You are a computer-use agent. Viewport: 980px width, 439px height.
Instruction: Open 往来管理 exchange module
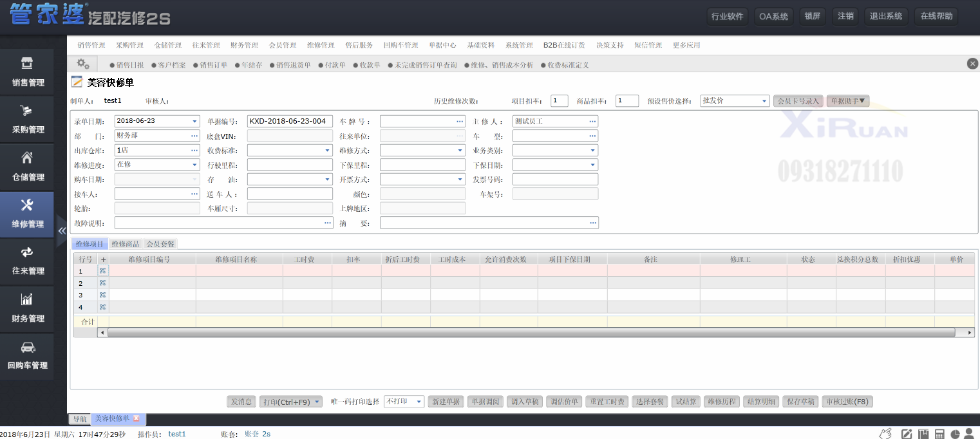[x=28, y=261]
